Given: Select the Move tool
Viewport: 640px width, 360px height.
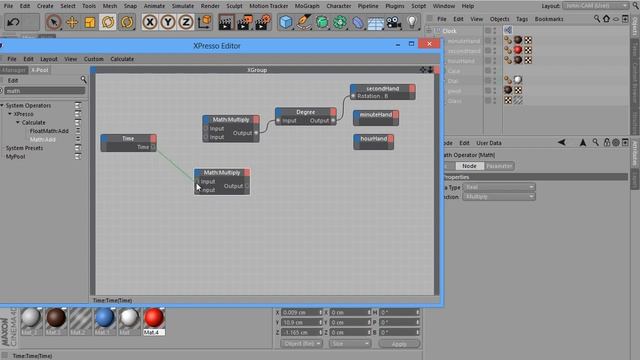Looking at the screenshot, I should (72, 22).
